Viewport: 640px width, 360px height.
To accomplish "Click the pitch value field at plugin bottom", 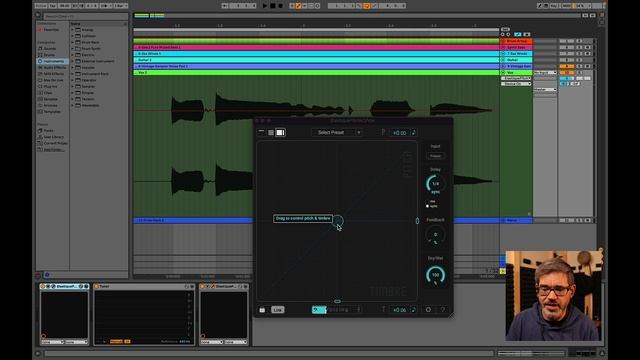I will point(400,310).
